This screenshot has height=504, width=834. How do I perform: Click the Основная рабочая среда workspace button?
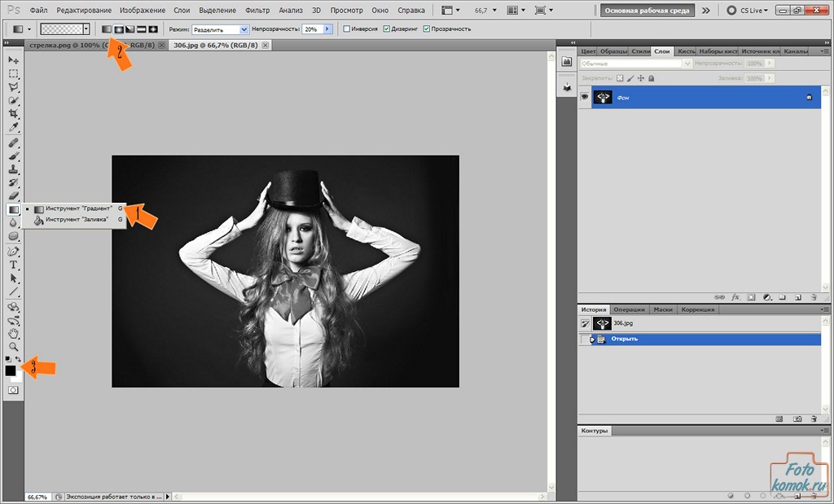pyautogui.click(x=647, y=11)
